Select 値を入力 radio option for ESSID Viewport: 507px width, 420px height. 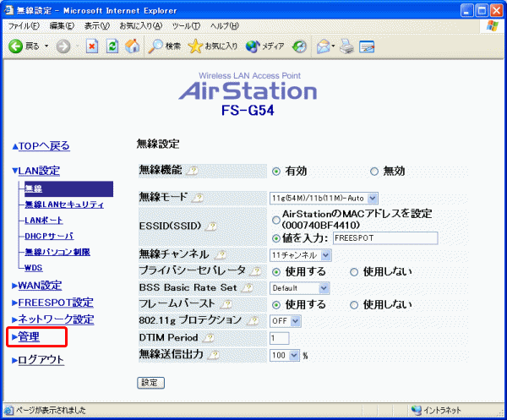click(275, 238)
